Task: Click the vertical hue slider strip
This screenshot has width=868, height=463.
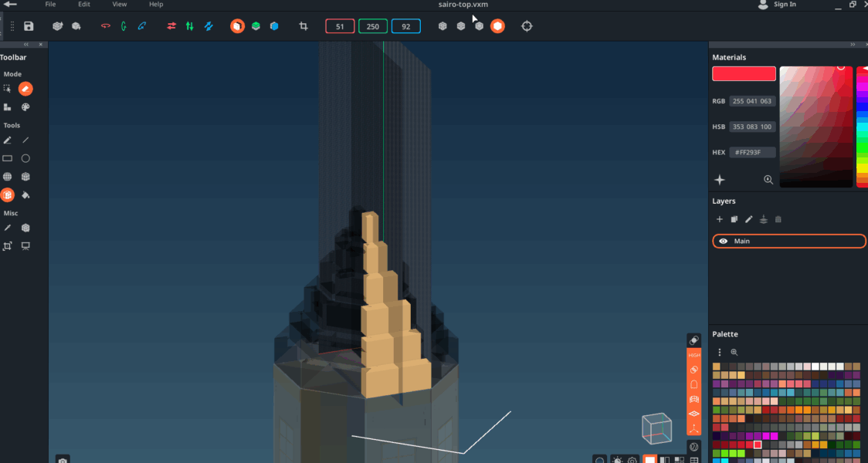Action: pos(862,127)
